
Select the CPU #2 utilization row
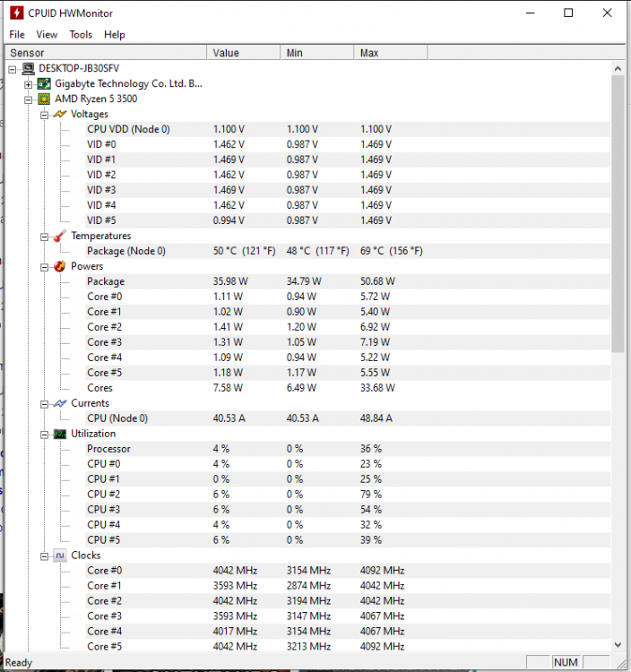click(348, 494)
